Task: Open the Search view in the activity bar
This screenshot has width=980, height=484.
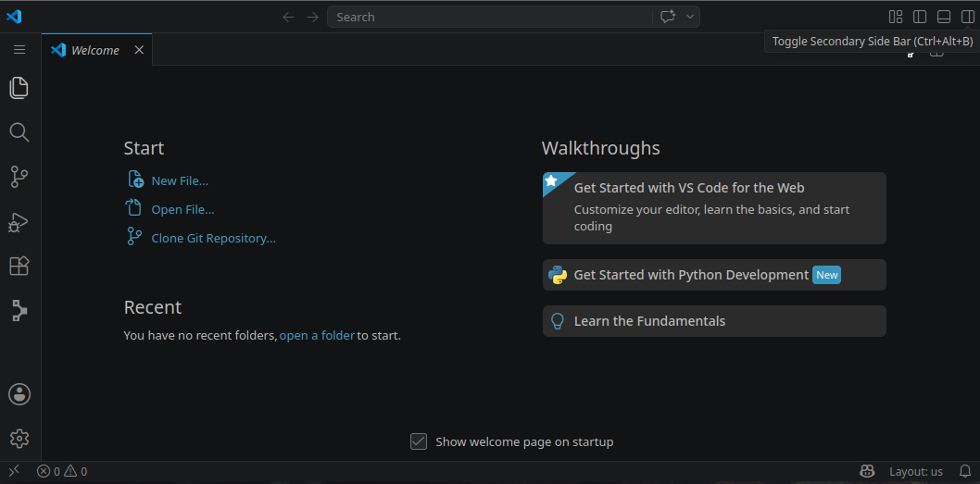Action: point(19,132)
